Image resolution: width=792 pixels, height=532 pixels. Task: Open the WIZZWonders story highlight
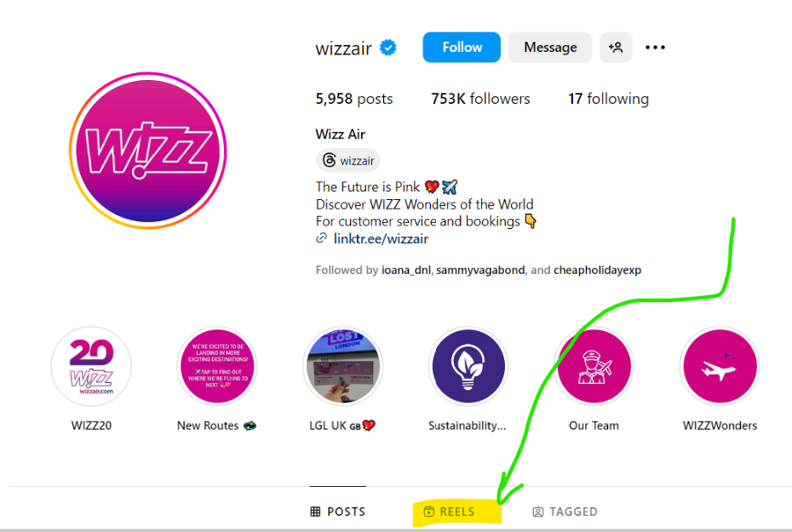pyautogui.click(x=720, y=366)
